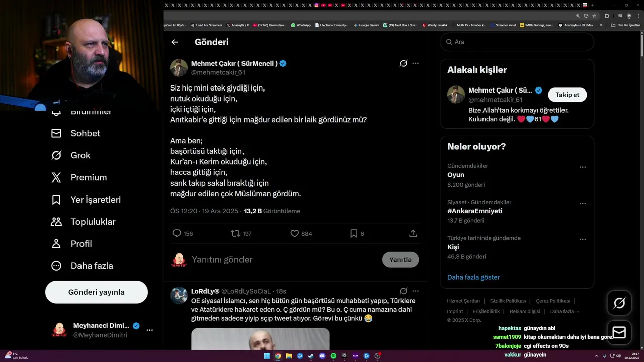Open more options for Kişi trend
This screenshot has width=644, height=362.
pyautogui.click(x=583, y=240)
